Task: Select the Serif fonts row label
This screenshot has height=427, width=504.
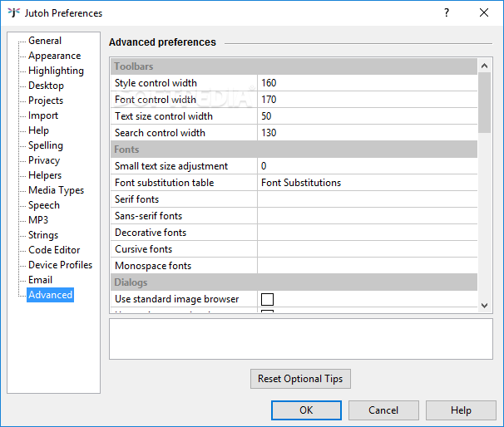Action: click(136, 199)
